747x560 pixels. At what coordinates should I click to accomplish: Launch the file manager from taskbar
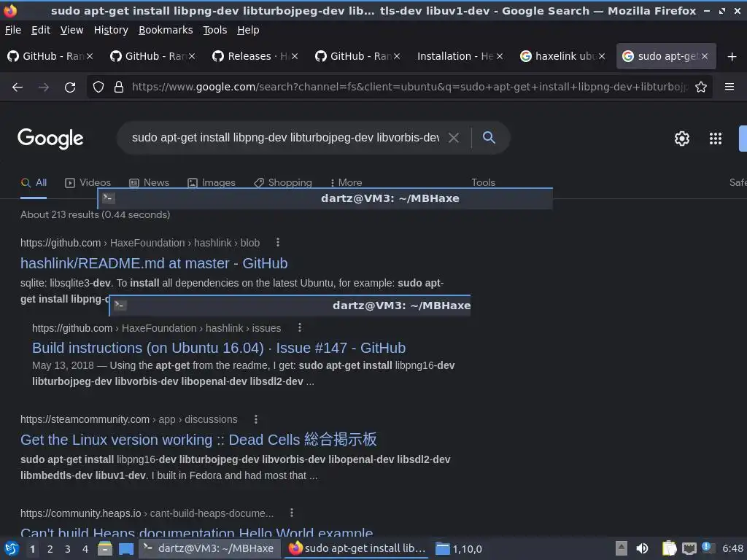(x=105, y=548)
